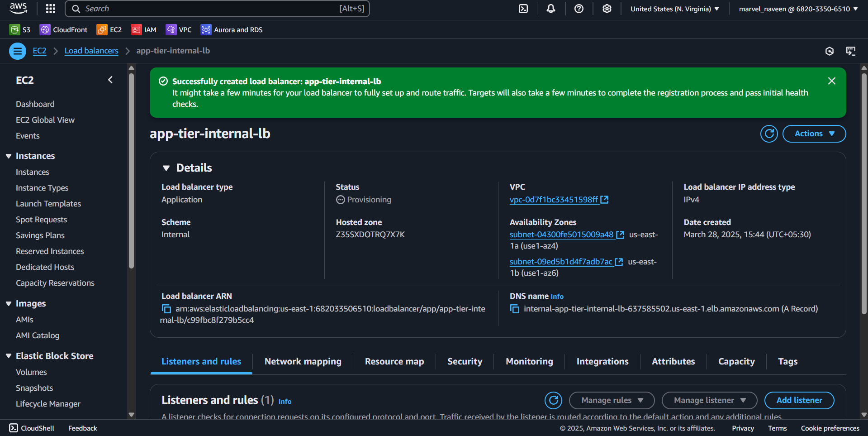
Task: Collapse the Images sidebar group
Action: [x=9, y=303]
